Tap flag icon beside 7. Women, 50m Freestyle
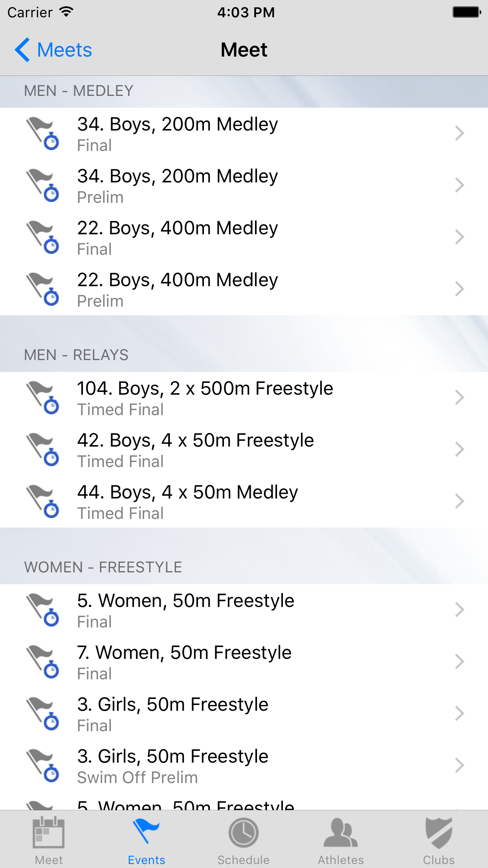The image size is (488, 868). [x=42, y=662]
